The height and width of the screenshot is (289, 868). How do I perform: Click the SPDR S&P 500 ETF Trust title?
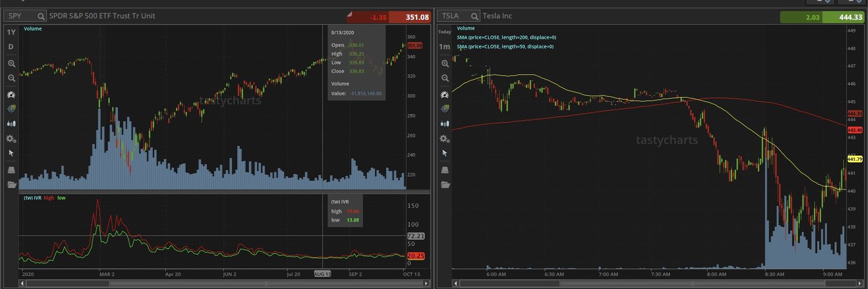pos(102,16)
